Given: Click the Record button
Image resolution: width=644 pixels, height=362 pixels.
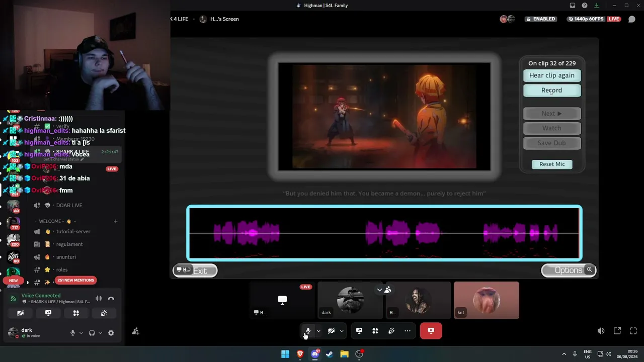Looking at the screenshot, I should pyautogui.click(x=552, y=90).
